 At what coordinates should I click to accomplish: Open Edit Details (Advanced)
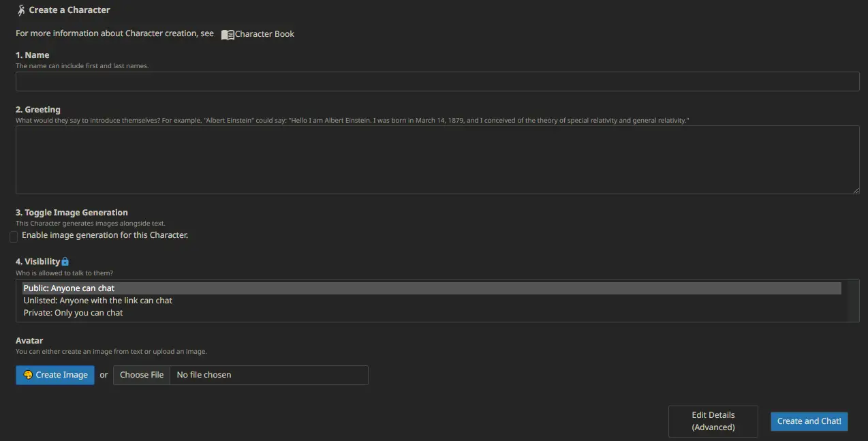click(713, 421)
